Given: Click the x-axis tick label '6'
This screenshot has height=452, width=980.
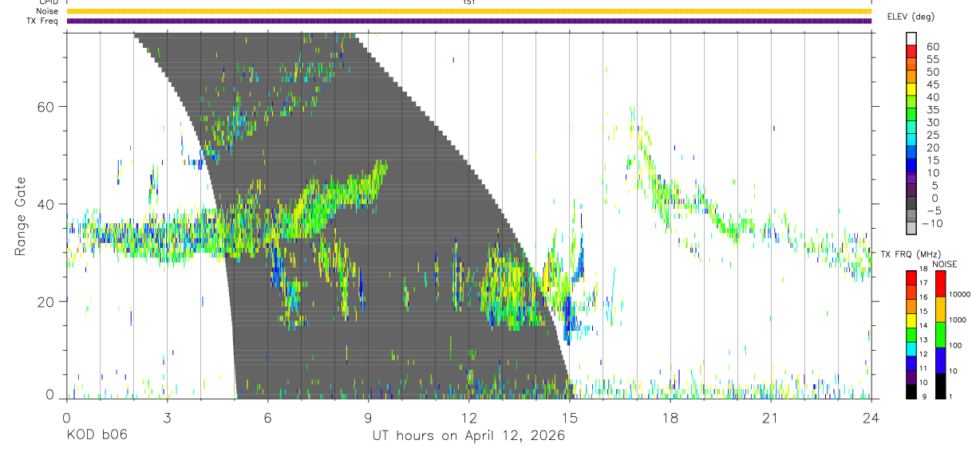Looking at the screenshot, I should 267,417.
